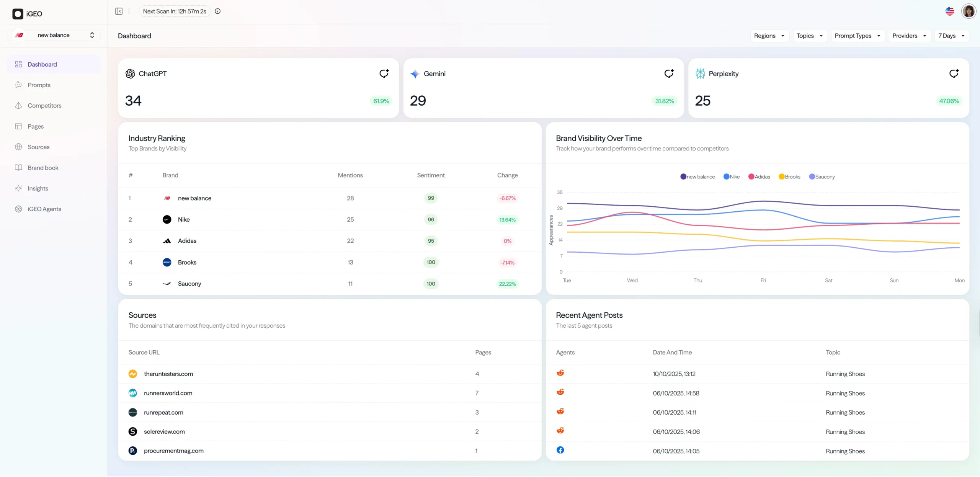980x477 pixels.
Task: Open the user profile avatar
Action: (969, 11)
